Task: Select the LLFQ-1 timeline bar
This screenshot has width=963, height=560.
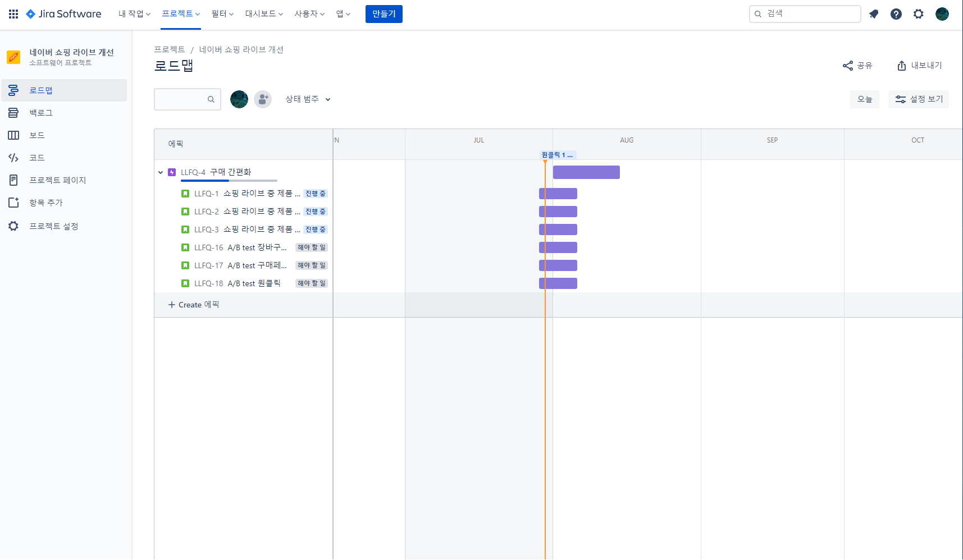Action: pos(558,194)
